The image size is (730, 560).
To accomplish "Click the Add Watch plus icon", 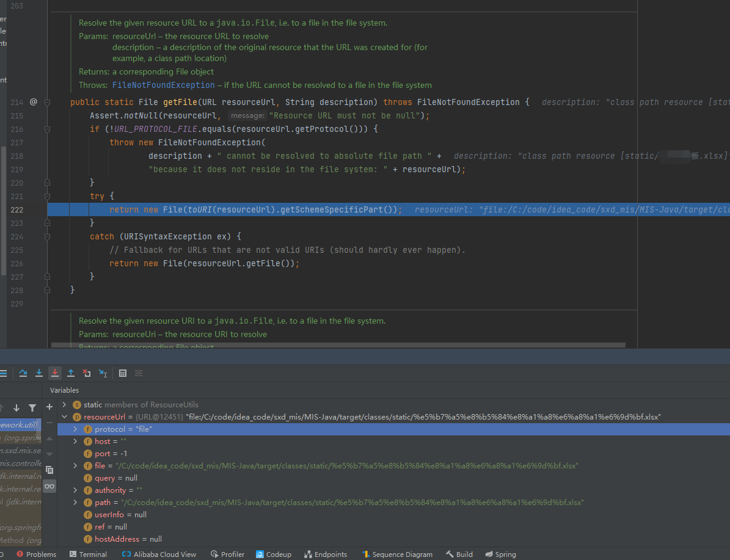I will [x=49, y=407].
